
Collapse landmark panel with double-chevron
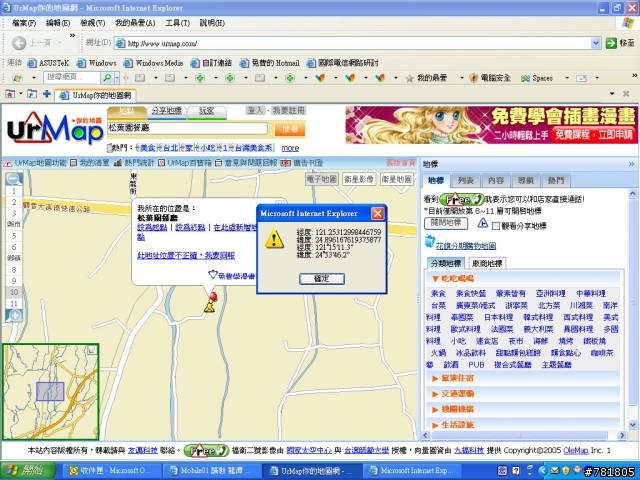click(631, 164)
